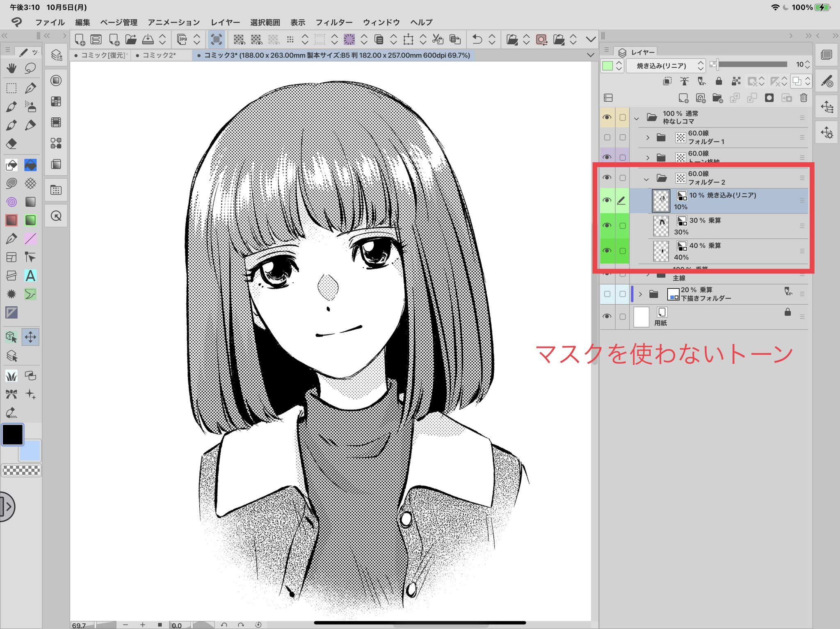Click the new raster layer icon

[683, 98]
